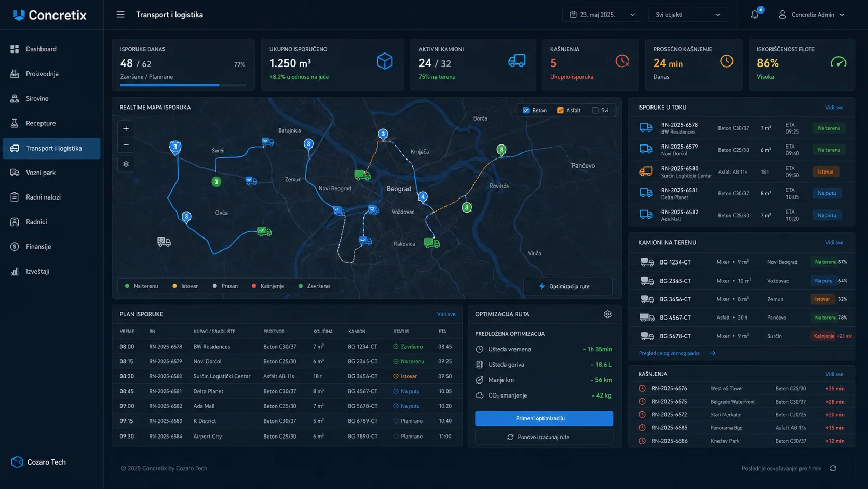Open the map layers button
The height and width of the screenshot is (489, 868).
pyautogui.click(x=126, y=164)
